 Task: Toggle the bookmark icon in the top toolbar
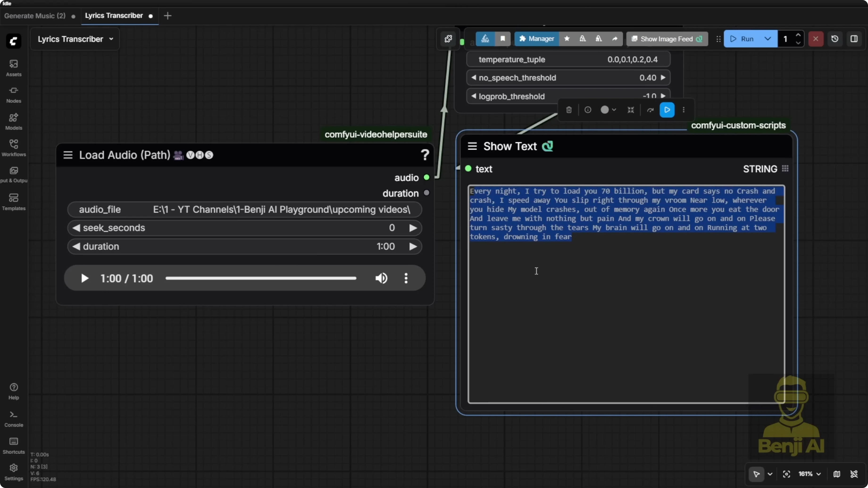click(x=502, y=39)
